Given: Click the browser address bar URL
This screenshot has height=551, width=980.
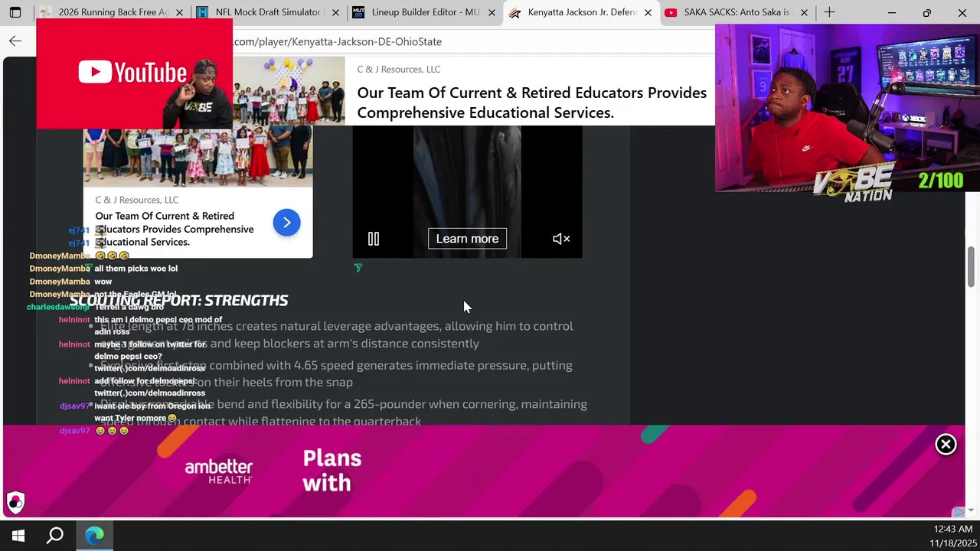Looking at the screenshot, I should click(338, 41).
